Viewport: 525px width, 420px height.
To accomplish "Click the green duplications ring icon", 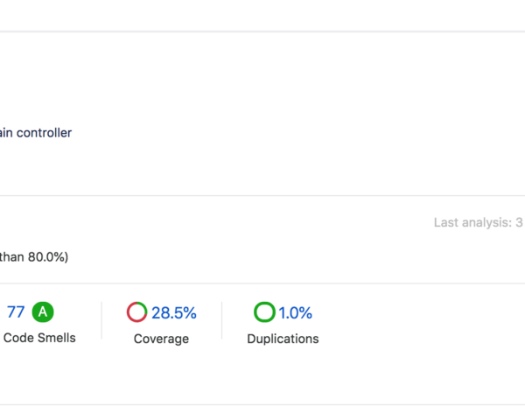I will tap(264, 312).
